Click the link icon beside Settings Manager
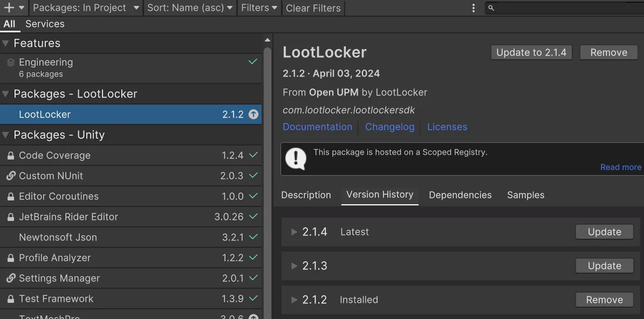 [x=11, y=278]
